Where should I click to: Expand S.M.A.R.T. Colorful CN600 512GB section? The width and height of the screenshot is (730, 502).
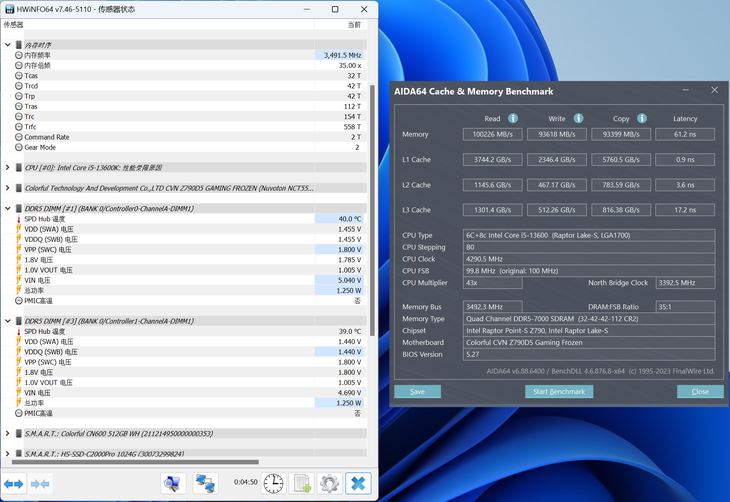point(8,434)
